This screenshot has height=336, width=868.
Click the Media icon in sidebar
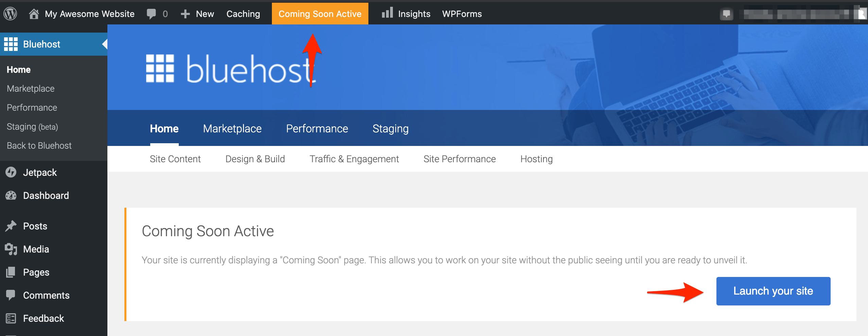click(11, 249)
